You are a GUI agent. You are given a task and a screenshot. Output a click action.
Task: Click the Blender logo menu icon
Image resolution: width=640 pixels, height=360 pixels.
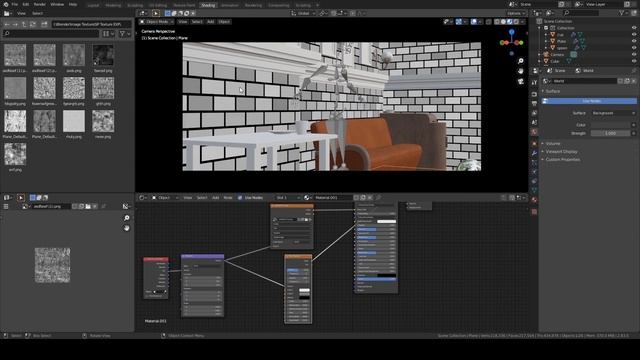tap(6, 4)
